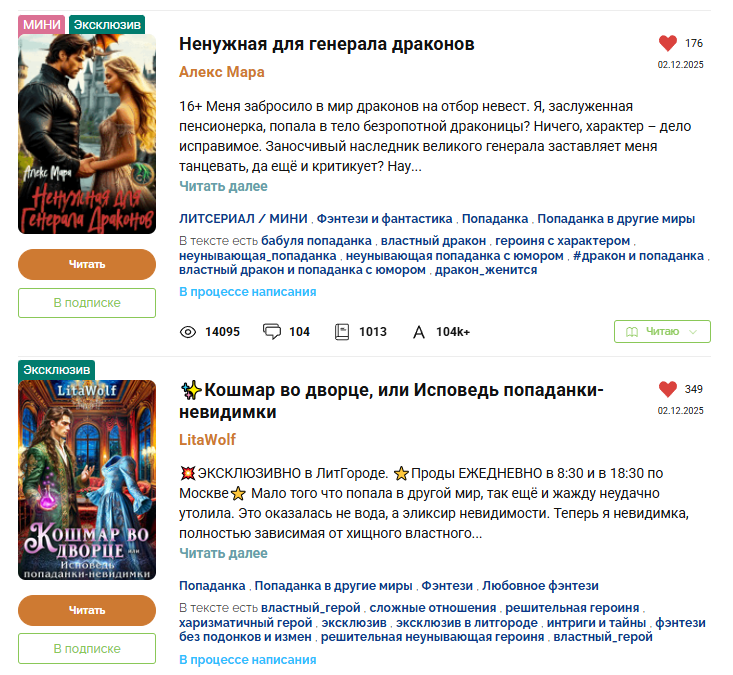This screenshot has height=675, width=733.
Task: Like the book Ненужная для генерала драконов
Action: coord(668,43)
